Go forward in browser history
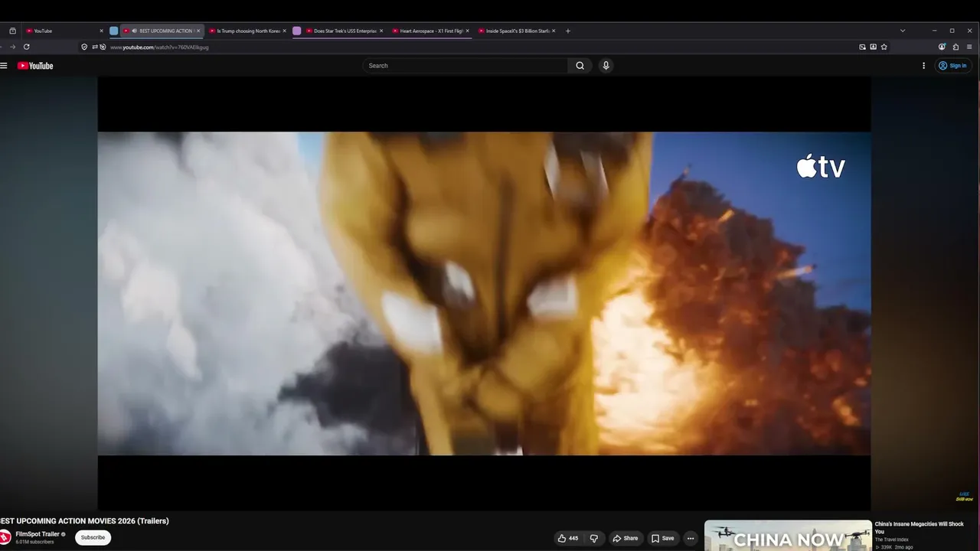Screen dimensions: 980x551 [12, 47]
